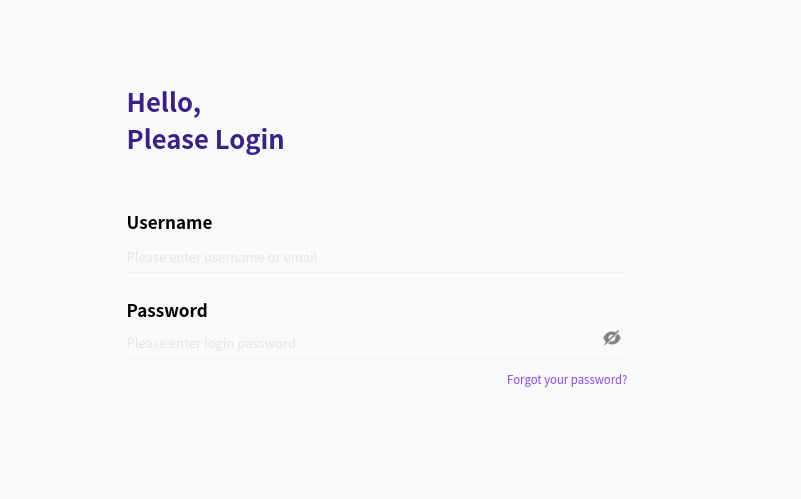Image resolution: width=801 pixels, height=499 pixels.
Task: Reveal hidden password characters with eye icon
Action: [x=611, y=338]
